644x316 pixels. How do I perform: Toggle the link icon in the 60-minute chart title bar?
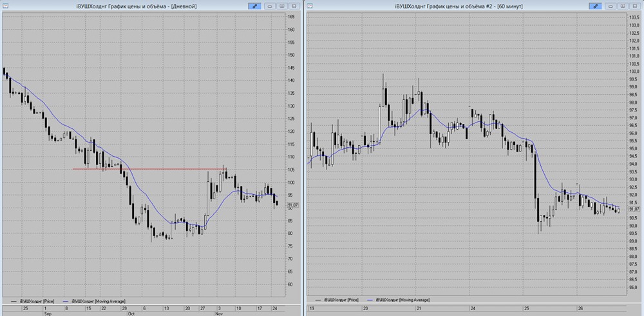pos(595,6)
